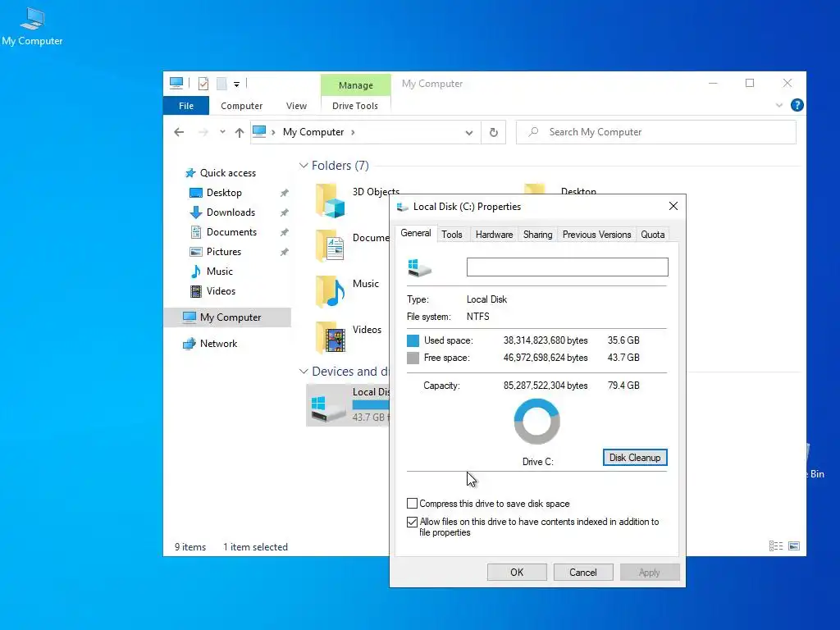The image size is (840, 630).
Task: Go back using the back arrow
Action: (179, 132)
